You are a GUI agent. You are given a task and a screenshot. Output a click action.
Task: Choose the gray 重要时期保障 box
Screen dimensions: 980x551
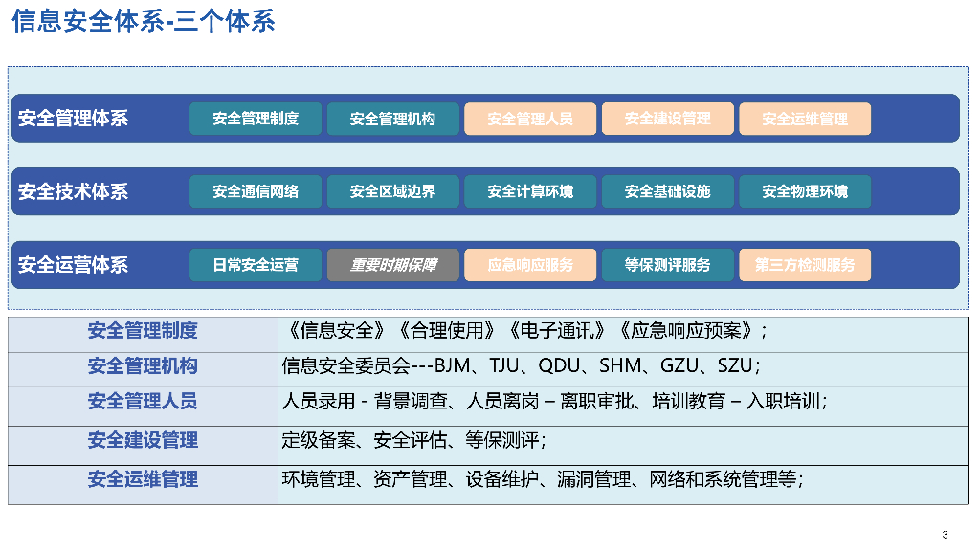393,265
